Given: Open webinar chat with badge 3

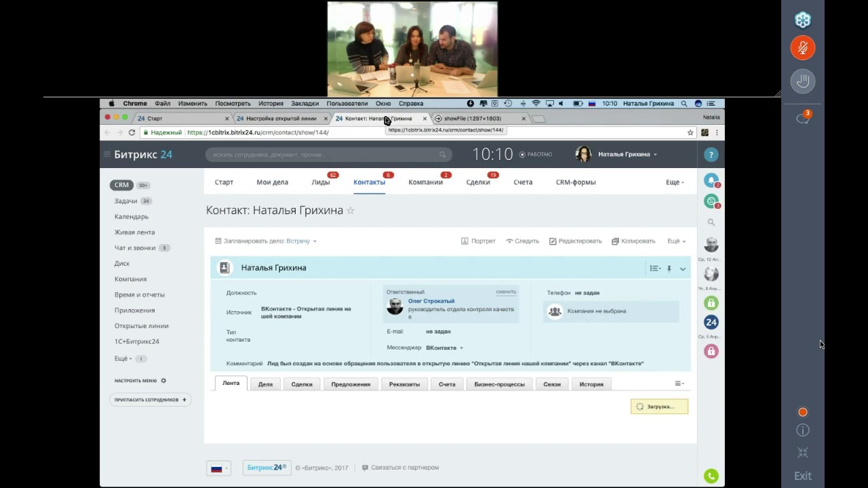Looking at the screenshot, I should point(803,118).
